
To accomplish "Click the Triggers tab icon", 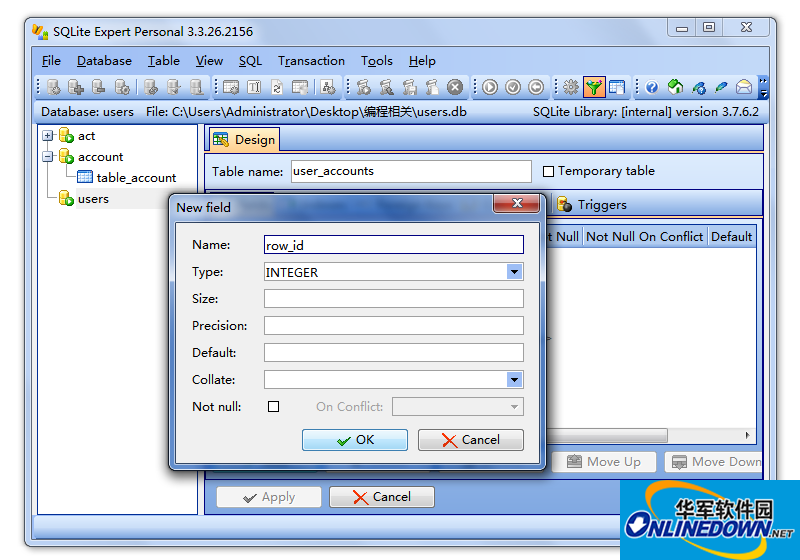I will pyautogui.click(x=564, y=205).
